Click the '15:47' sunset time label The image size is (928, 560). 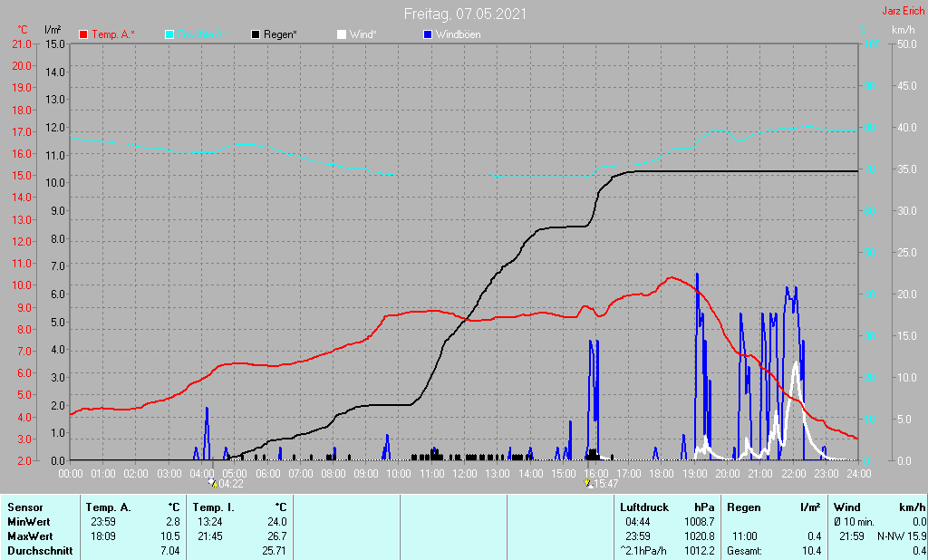606,484
